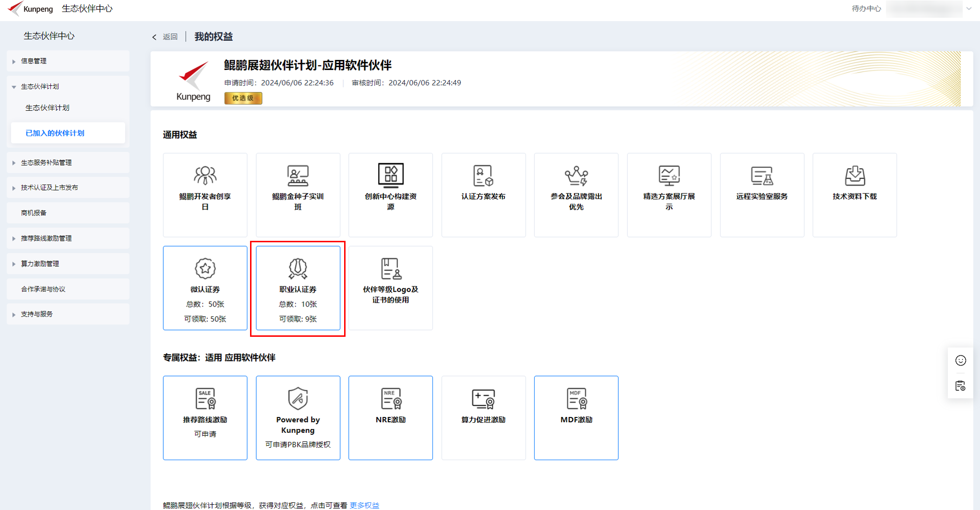The width and height of the screenshot is (980, 510).
Task: Click 可领取: 50张 under 微认证券
Action: 205,319
